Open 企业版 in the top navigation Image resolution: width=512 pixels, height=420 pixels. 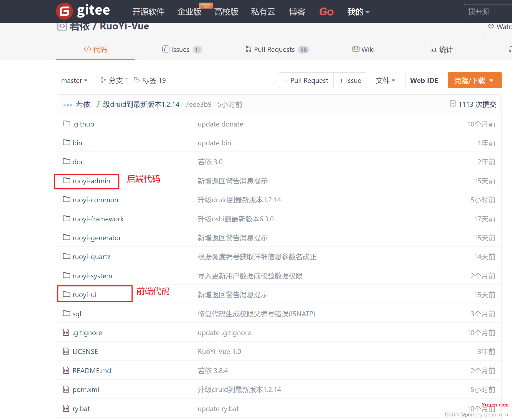189,12
